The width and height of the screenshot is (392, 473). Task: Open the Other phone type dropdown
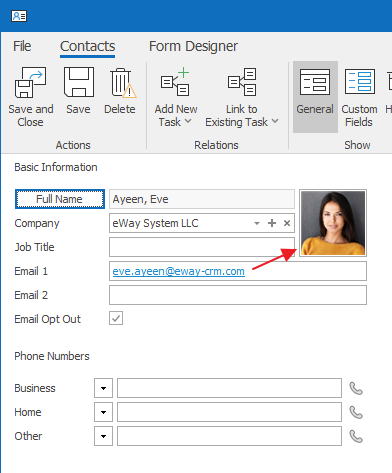[x=103, y=436]
